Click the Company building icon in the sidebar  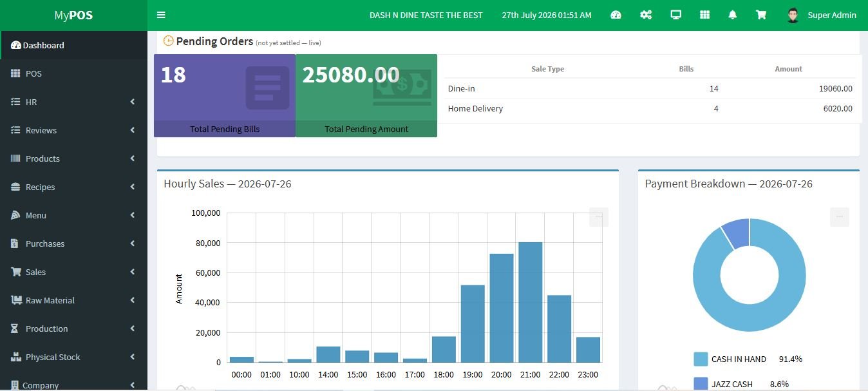15,385
